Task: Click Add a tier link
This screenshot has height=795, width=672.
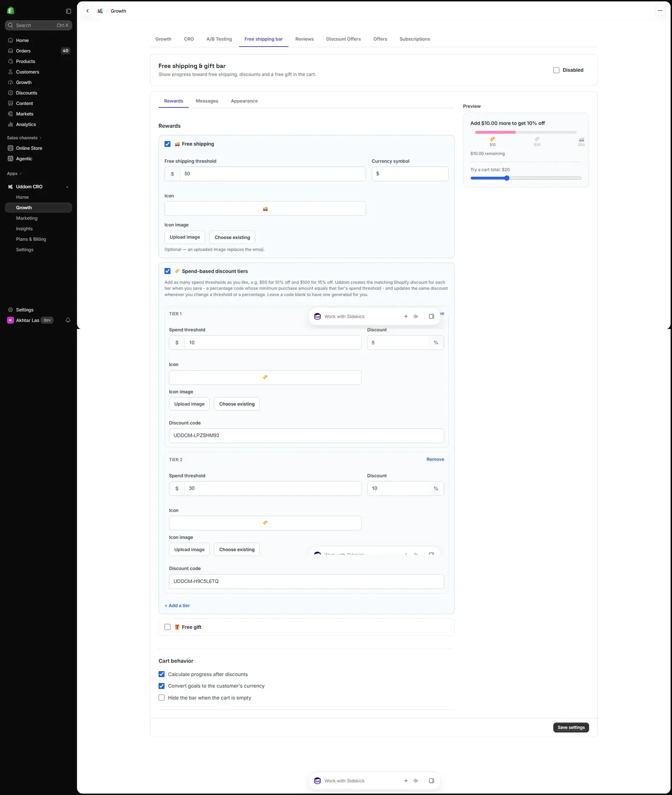Action: 177,606
